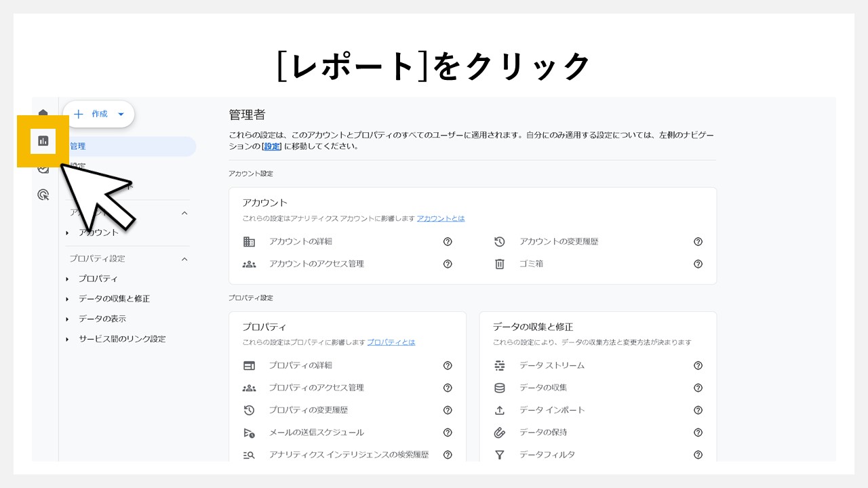868x488 pixels.
Task: Select the アカウント tree item in the sidebar
Action: pos(98,231)
